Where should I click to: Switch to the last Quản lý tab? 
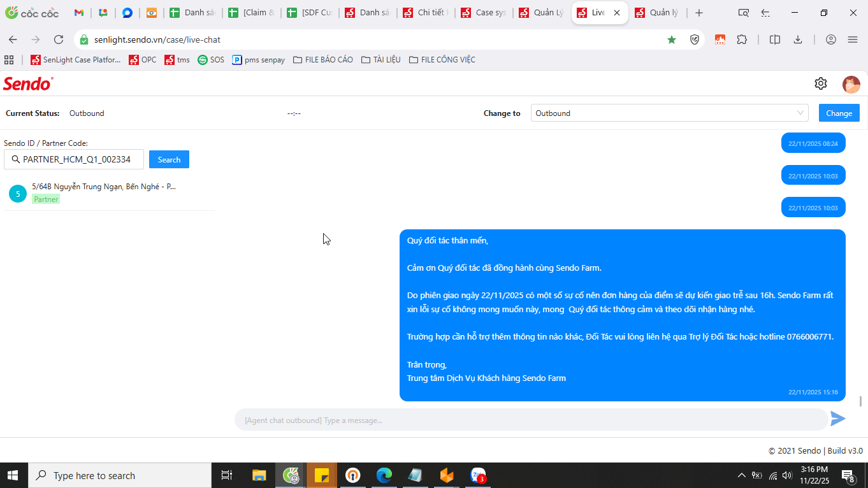pos(658,13)
